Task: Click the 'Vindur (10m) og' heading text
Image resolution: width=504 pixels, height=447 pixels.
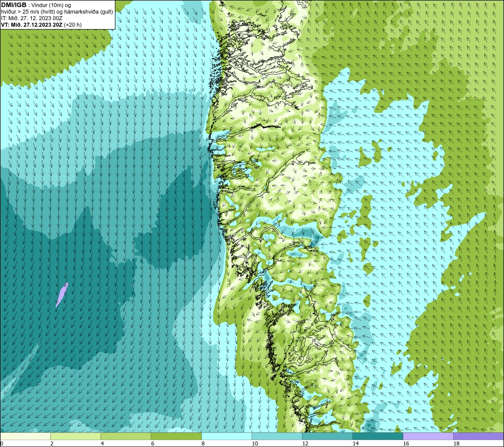Action: coord(51,6)
